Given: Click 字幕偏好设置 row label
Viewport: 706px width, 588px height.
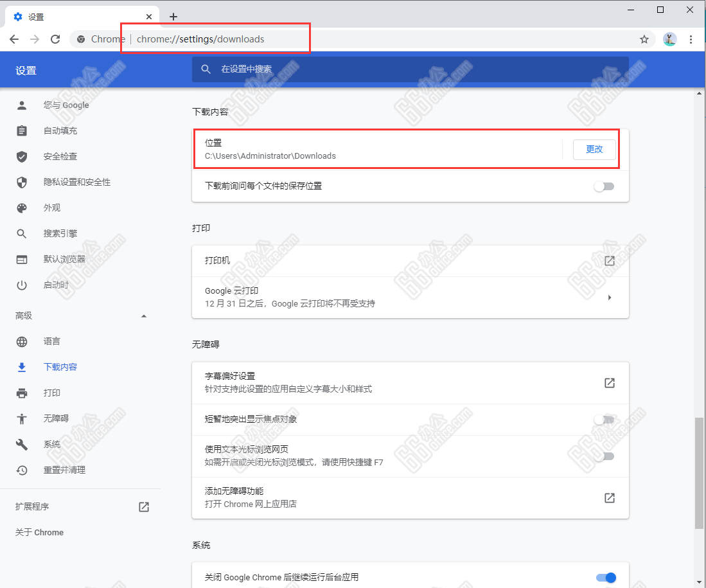Looking at the screenshot, I should coord(230,376).
